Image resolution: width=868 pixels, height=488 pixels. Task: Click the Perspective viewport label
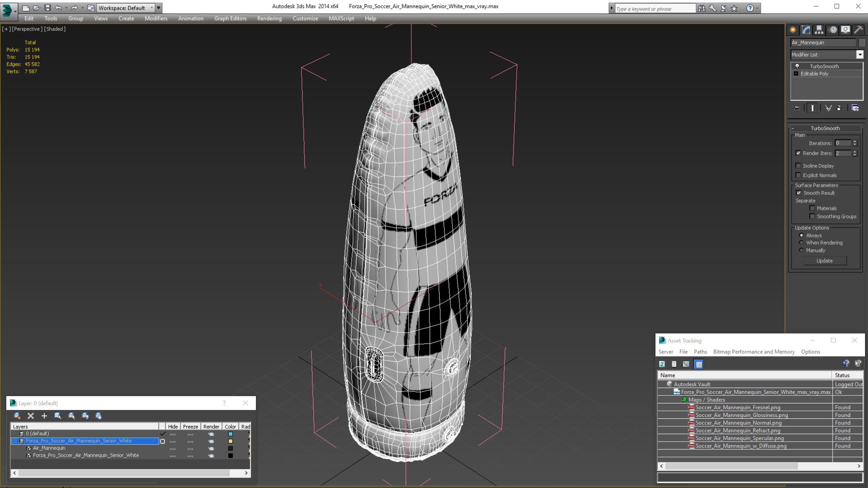pos(27,29)
